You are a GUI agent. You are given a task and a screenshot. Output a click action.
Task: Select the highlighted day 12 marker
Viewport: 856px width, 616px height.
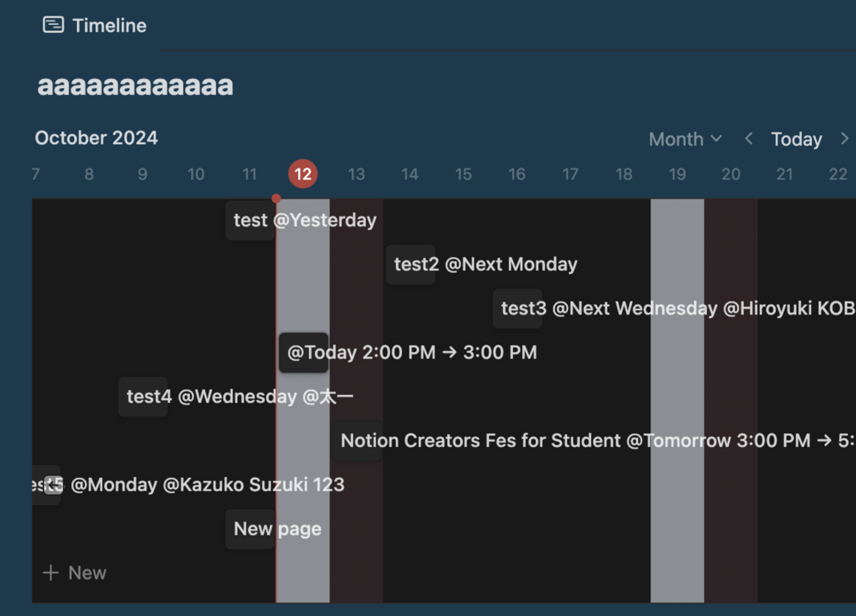pyautogui.click(x=303, y=174)
